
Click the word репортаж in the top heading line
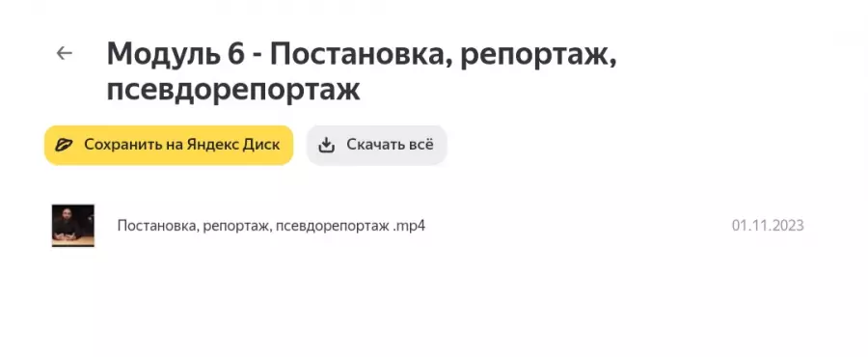point(537,54)
